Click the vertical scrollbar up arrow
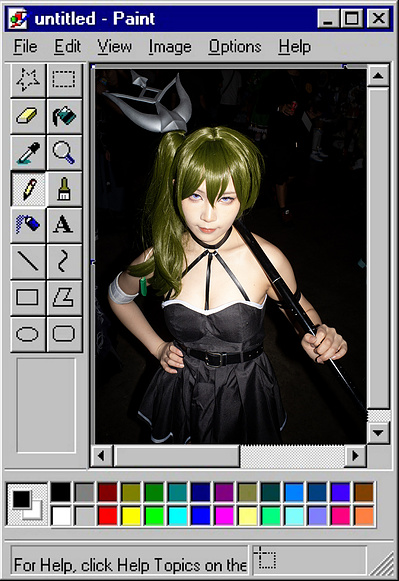This screenshot has width=399, height=581. [x=378, y=76]
